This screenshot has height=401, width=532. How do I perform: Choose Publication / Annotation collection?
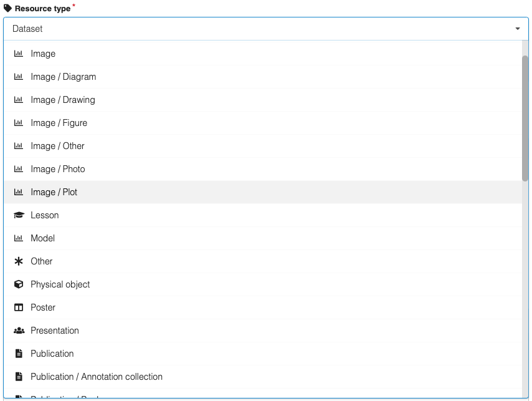tap(97, 377)
